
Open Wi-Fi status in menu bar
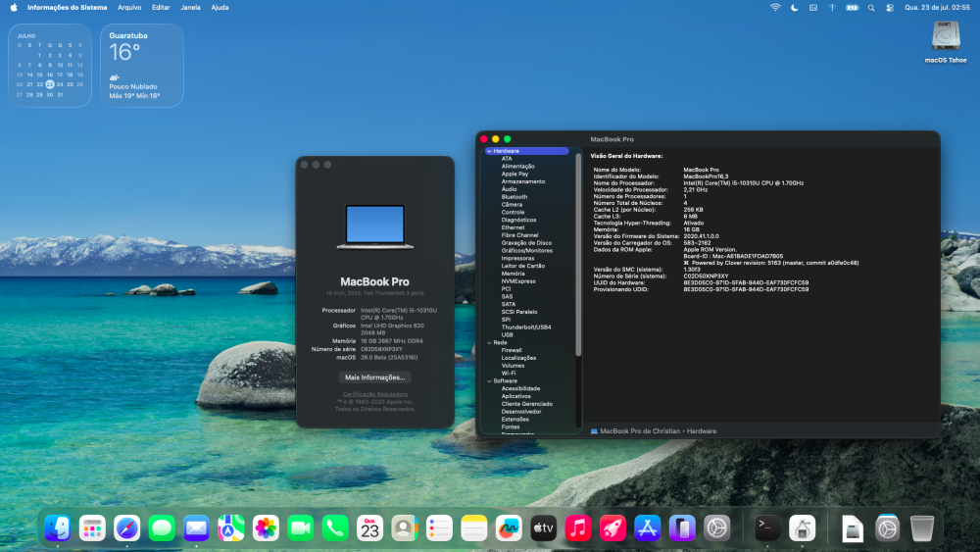775,8
